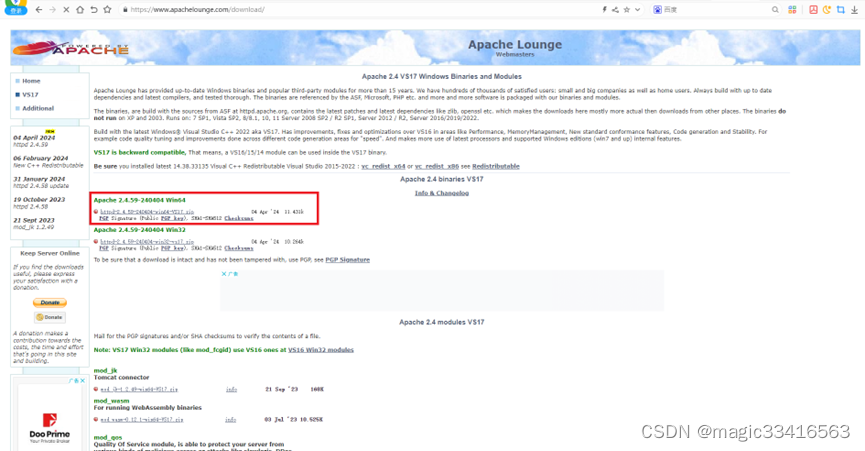
Task: Click the Apache 2.4.59-240404 Win32 heading
Action: (x=140, y=230)
